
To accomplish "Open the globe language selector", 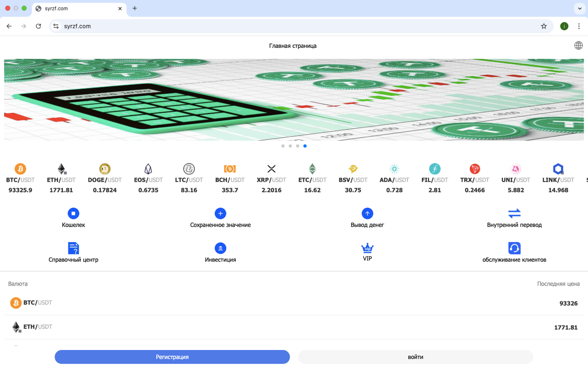I will pyautogui.click(x=579, y=46).
